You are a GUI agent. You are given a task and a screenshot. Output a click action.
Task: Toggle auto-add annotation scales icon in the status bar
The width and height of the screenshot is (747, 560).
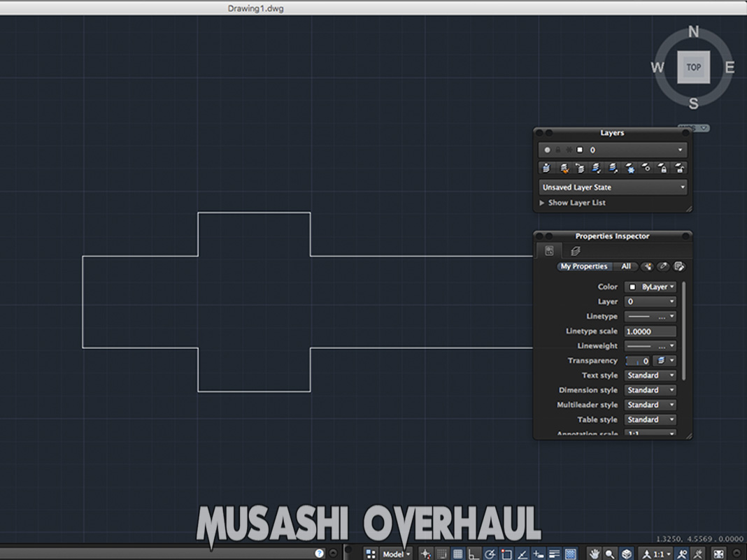click(699, 554)
